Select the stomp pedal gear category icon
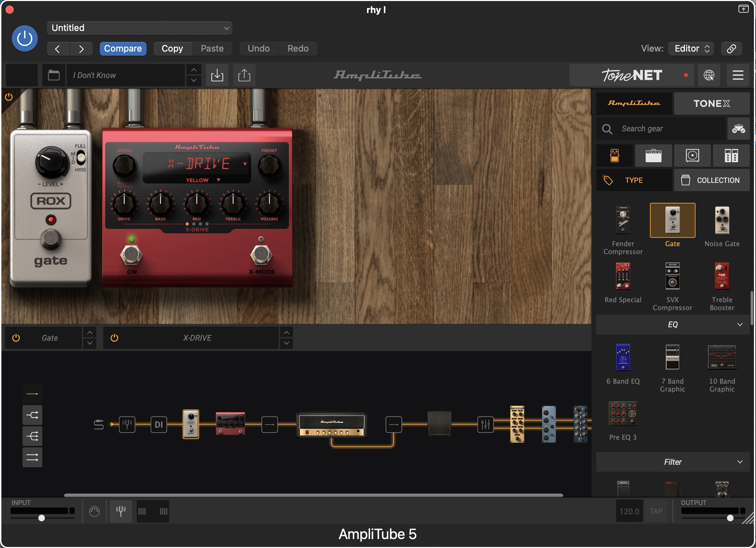The width and height of the screenshot is (756, 548). (615, 155)
